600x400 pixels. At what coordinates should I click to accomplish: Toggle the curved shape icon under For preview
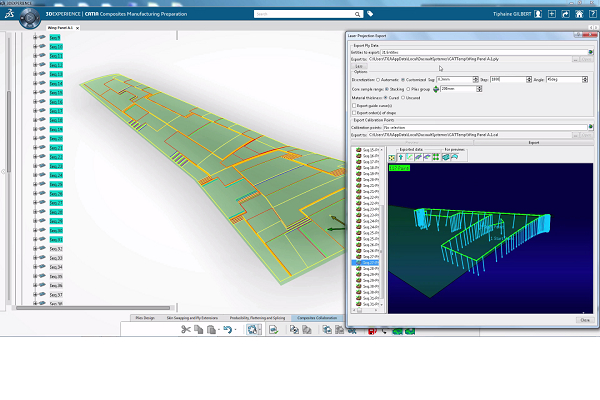click(455, 157)
